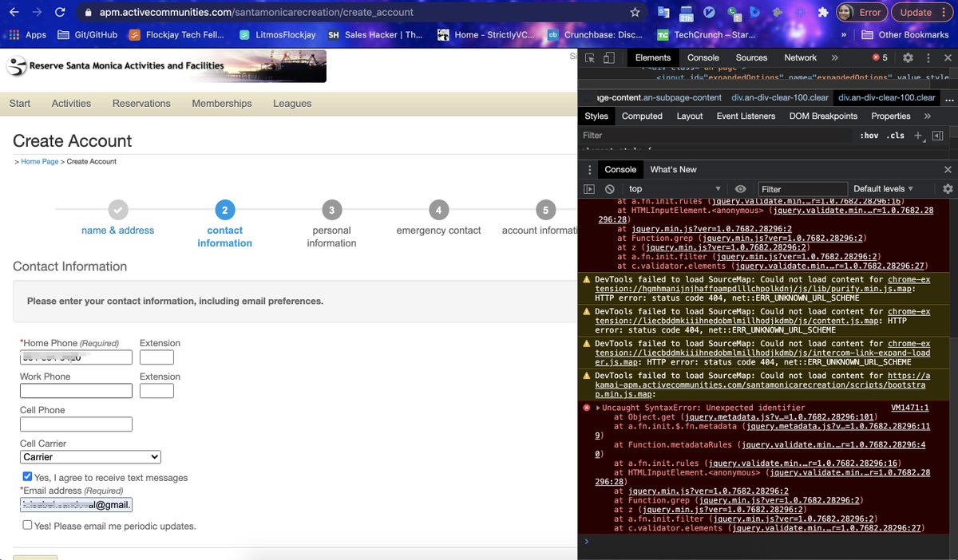Toggle the computed styles sidebar icon
The image size is (958, 560).
pos(937,136)
